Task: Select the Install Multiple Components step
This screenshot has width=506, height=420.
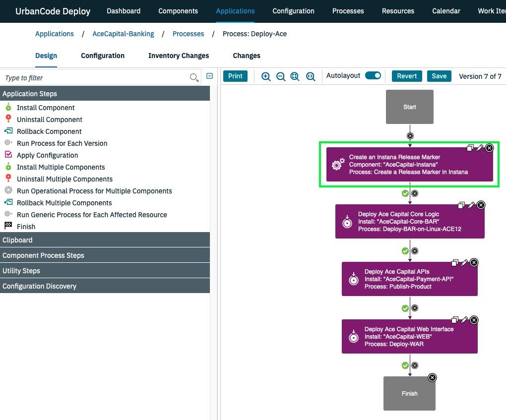Action: [x=61, y=167]
